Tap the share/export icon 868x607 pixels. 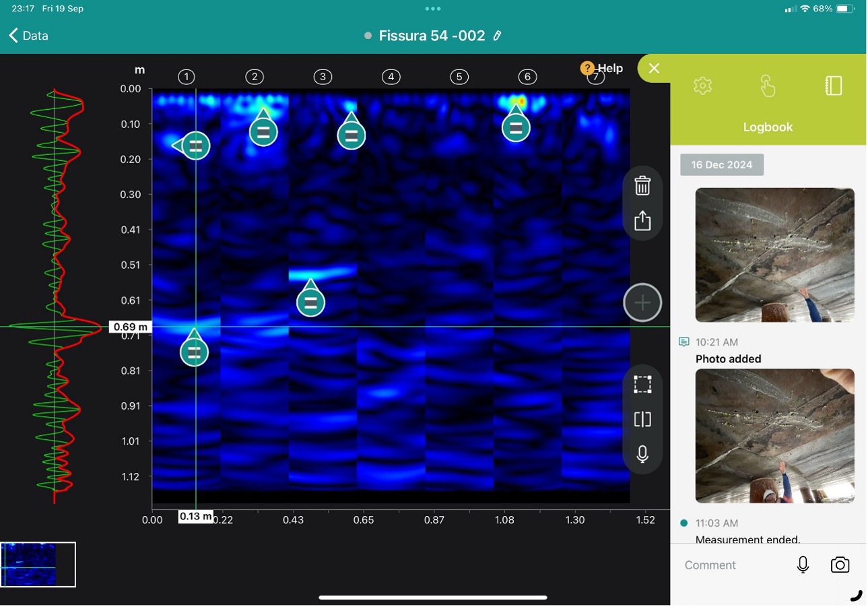click(642, 220)
